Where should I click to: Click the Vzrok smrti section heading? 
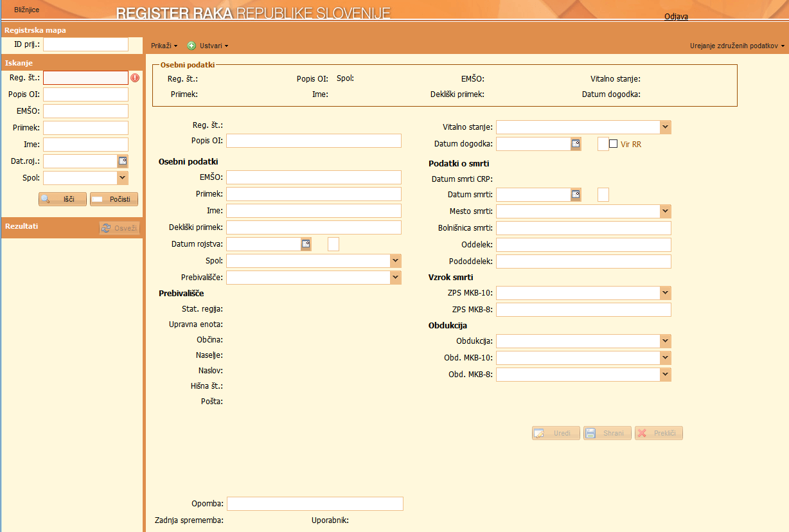tap(451, 278)
